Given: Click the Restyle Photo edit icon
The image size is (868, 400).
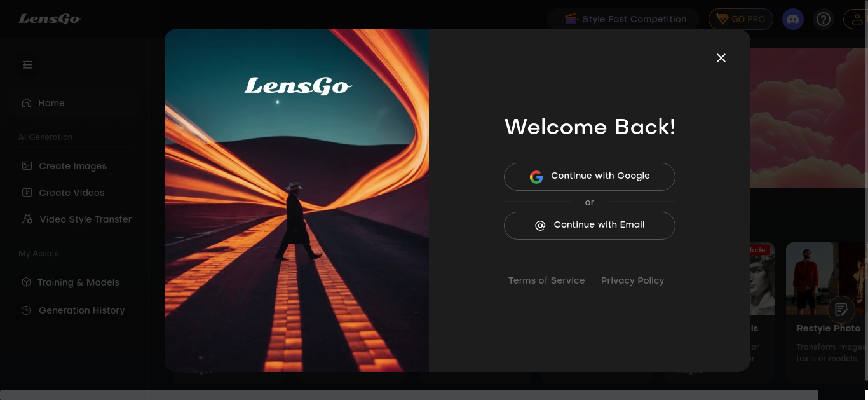Looking at the screenshot, I should pos(841,310).
